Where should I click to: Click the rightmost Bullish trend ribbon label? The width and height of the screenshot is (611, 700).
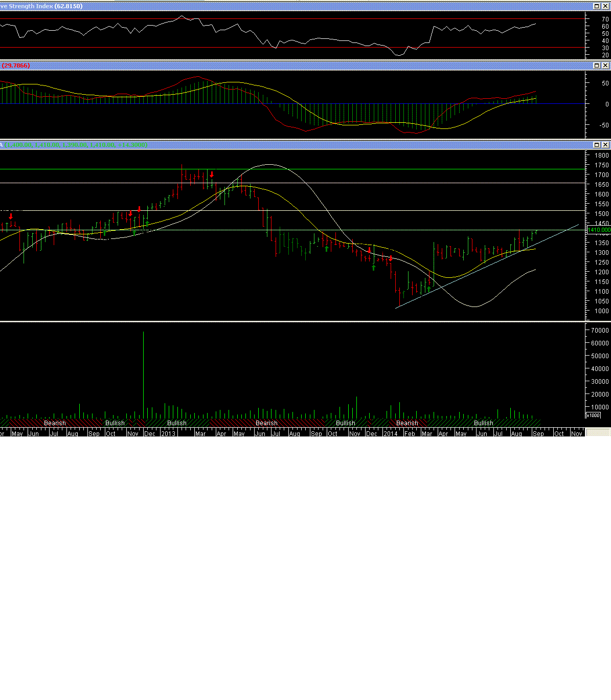[x=483, y=423]
